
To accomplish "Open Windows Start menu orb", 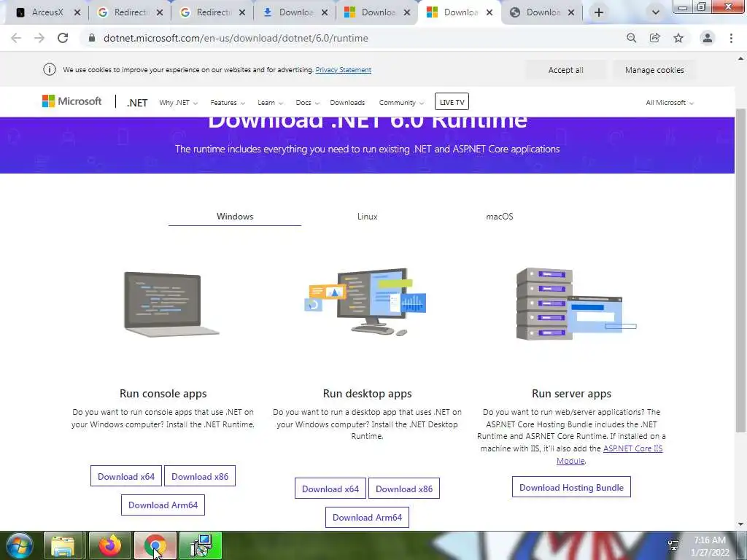I will coord(20,545).
